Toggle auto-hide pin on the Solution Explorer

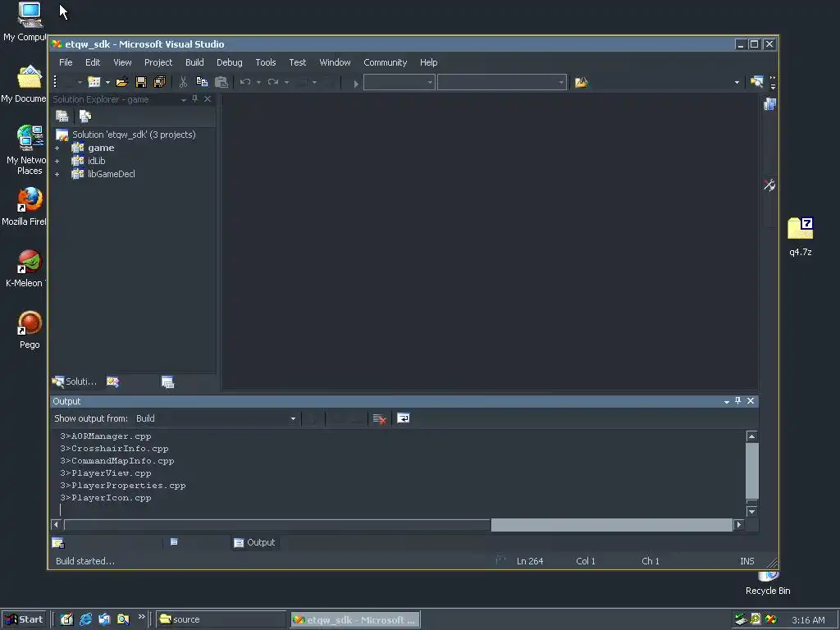(x=195, y=99)
